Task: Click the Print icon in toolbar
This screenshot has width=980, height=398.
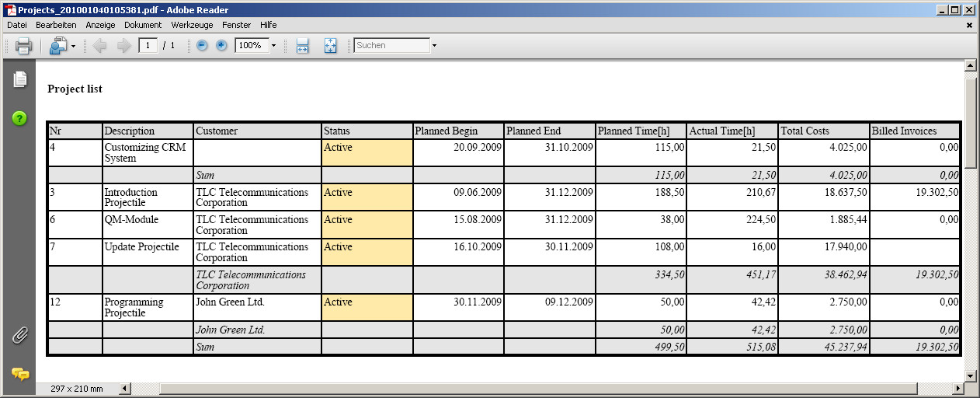Action: [x=23, y=46]
